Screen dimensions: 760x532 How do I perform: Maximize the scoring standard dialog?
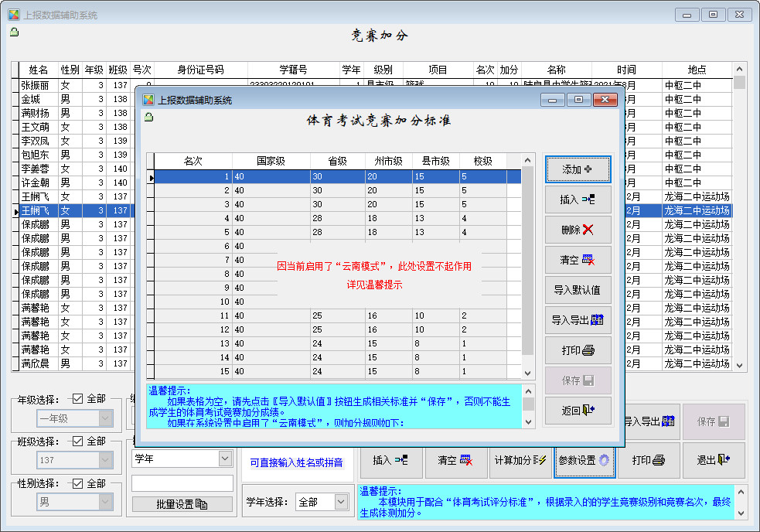pos(579,100)
